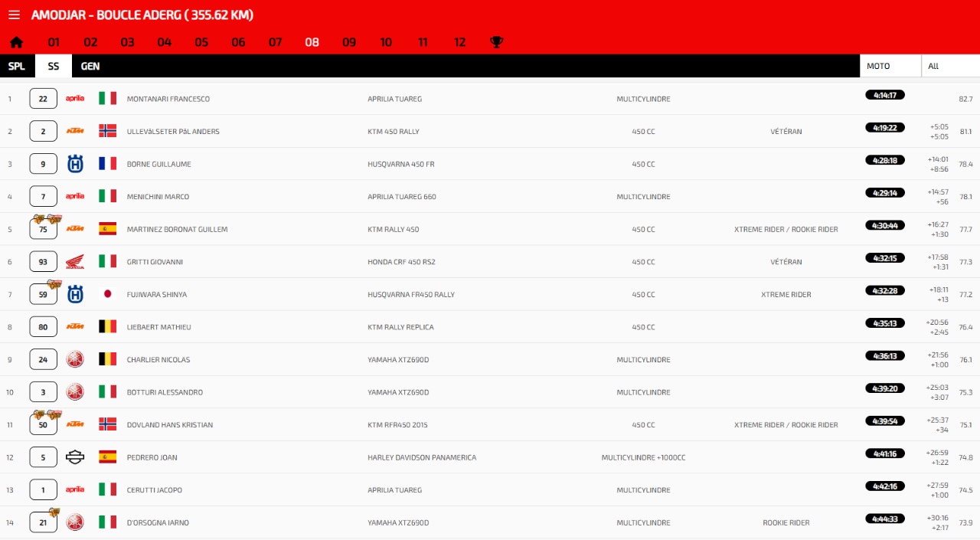This screenshot has height=540, width=980.
Task: Open the hamburger menu
Action: pyautogui.click(x=14, y=15)
